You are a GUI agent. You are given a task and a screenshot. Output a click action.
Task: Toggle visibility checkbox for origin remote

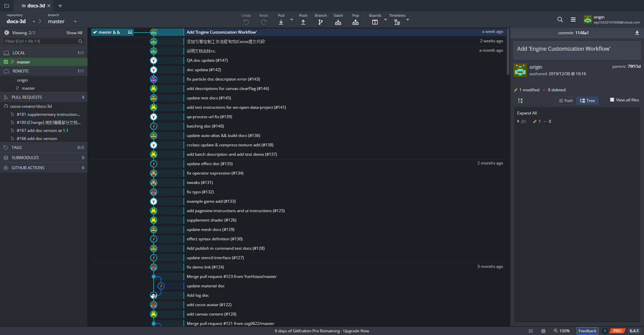13,80
